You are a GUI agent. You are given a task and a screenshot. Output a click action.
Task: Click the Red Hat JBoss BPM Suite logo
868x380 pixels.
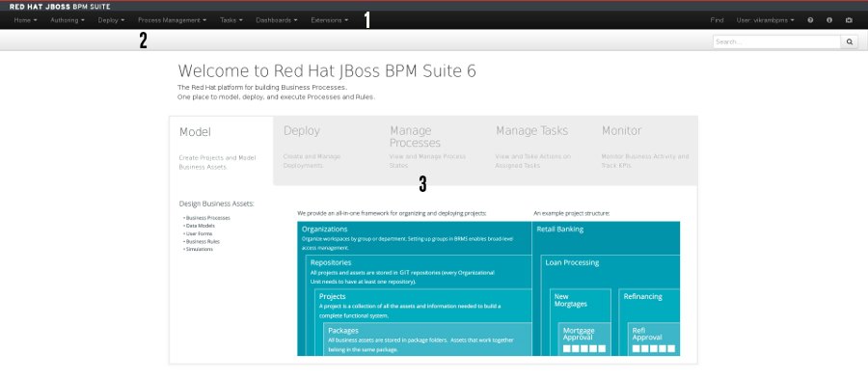60,7
